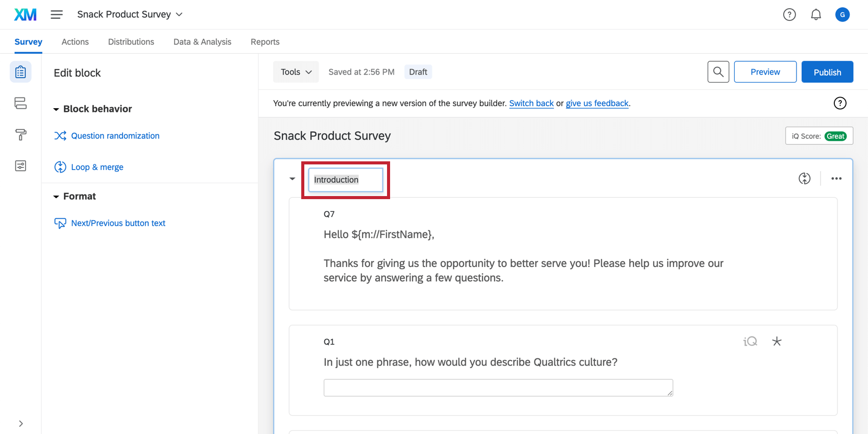Open the Look and feel paint roller icon
Screen dimensions: 868x434
click(20, 135)
